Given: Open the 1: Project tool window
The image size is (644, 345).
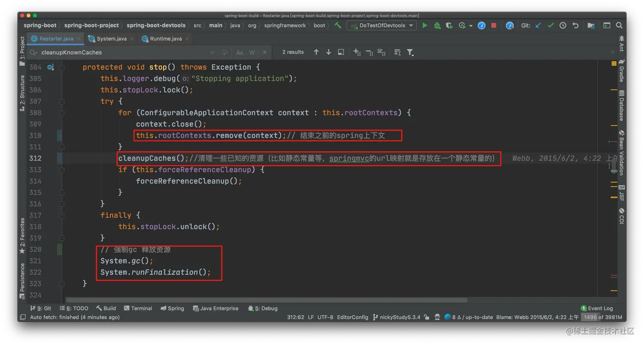Looking at the screenshot, I should coord(22,51).
